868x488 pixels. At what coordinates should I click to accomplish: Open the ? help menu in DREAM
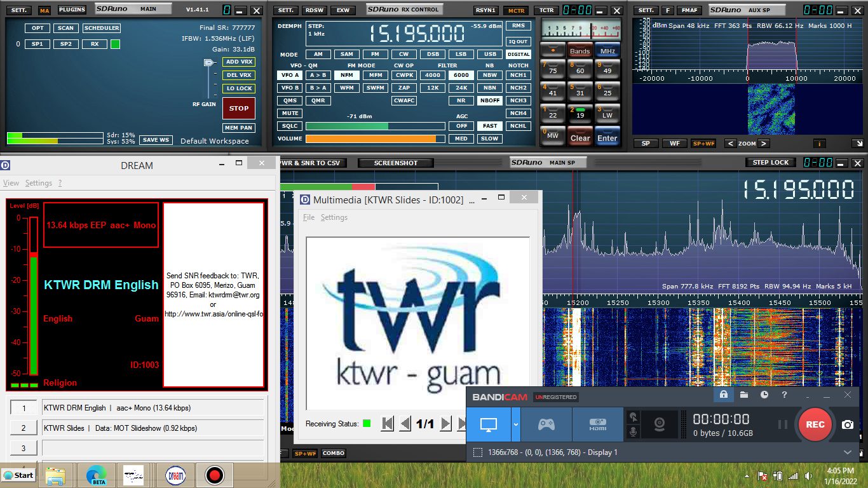point(60,183)
